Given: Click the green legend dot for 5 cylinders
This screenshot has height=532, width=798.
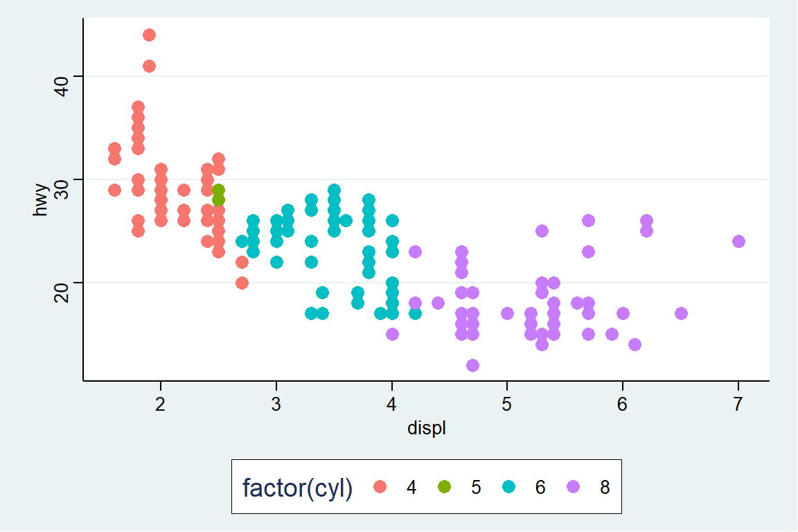Looking at the screenshot, I should coord(444,487).
